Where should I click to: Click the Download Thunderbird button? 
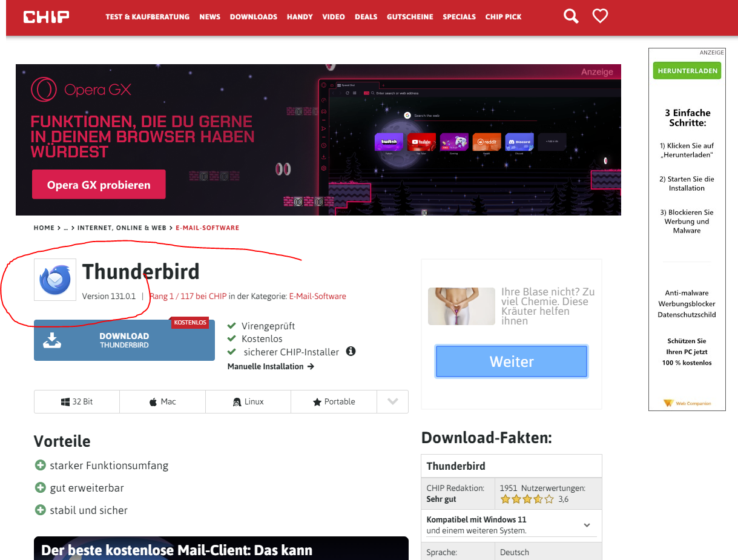tap(124, 340)
